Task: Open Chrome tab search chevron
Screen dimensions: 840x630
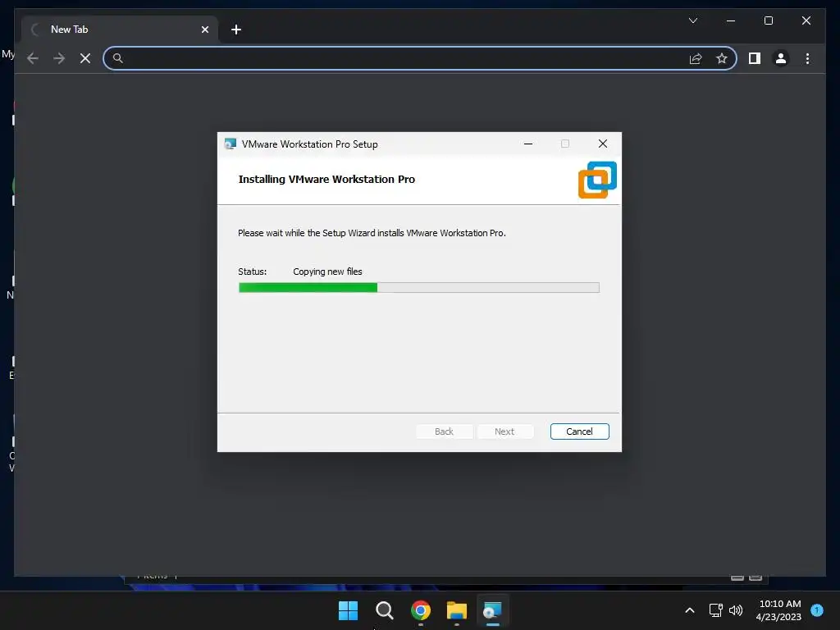Action: click(x=692, y=21)
